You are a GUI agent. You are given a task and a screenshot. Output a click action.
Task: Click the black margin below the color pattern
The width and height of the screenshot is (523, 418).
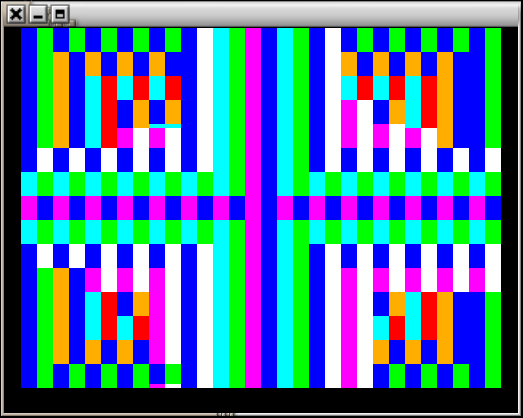[x=261, y=400]
